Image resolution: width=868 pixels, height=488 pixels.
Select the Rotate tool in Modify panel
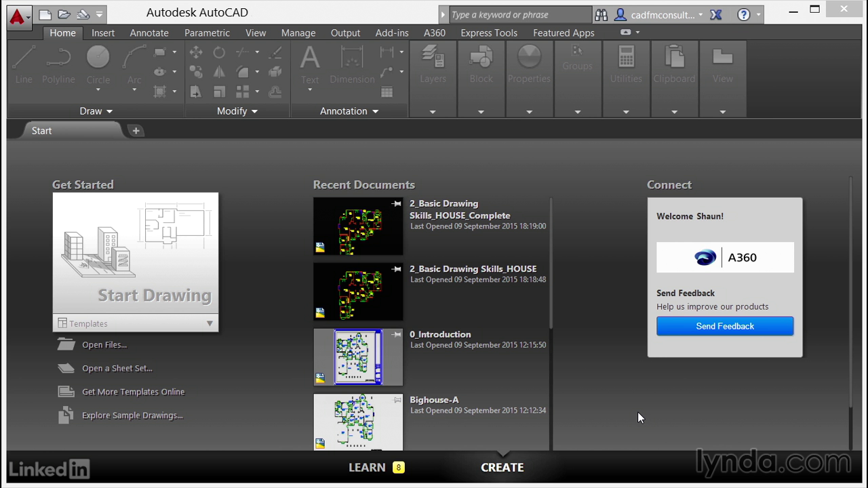coord(219,52)
